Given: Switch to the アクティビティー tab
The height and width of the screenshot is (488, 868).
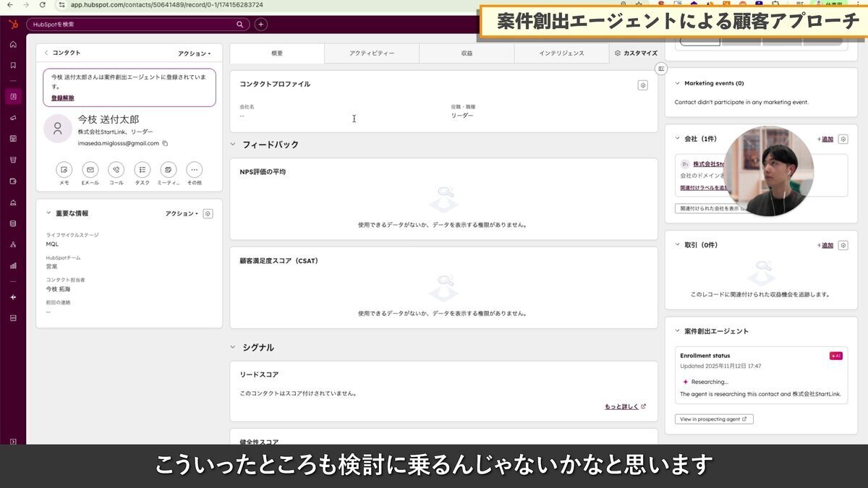Looking at the screenshot, I should click(x=371, y=53).
